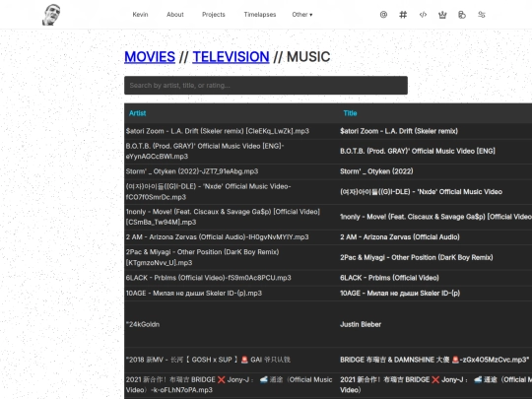Click title '2Pac & Miyagi - Other Position (DarK Boy Remix)'
Image resolution: width=532 pixels, height=399 pixels.
[417, 257]
